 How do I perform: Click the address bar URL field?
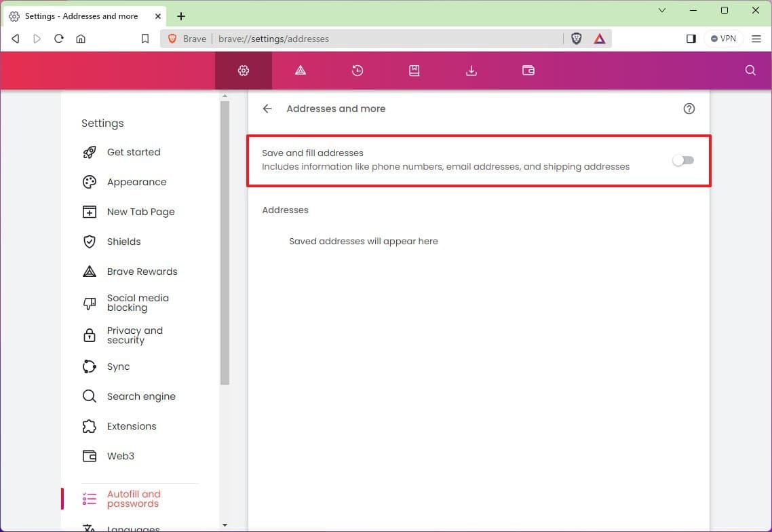(x=387, y=39)
